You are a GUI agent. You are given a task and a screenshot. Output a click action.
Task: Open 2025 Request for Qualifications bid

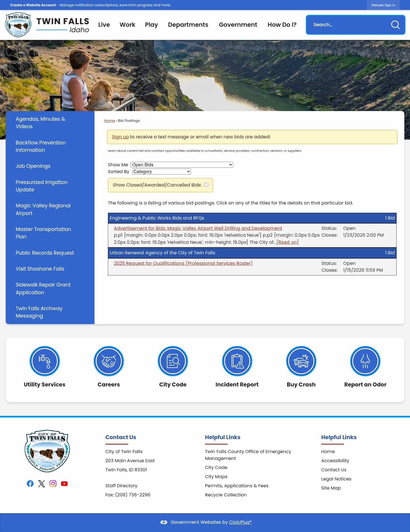pyautogui.click(x=183, y=263)
